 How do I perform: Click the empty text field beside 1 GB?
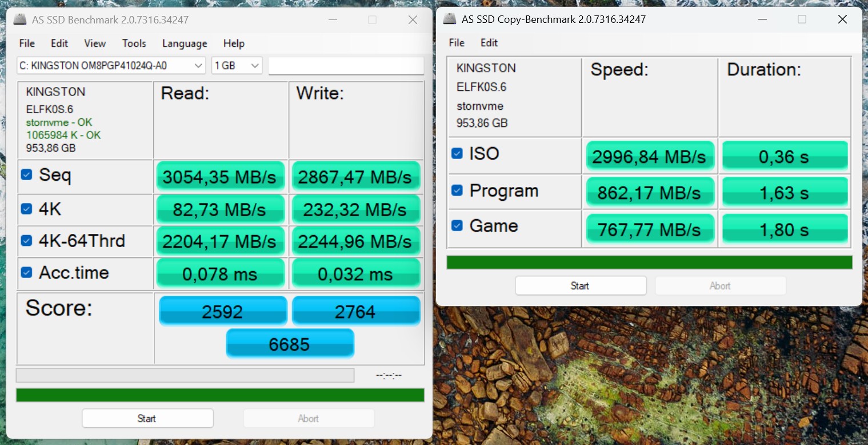[346, 66]
